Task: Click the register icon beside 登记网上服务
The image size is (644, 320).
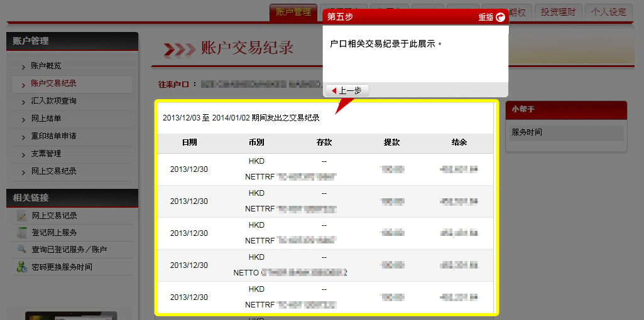Action: coord(21,233)
